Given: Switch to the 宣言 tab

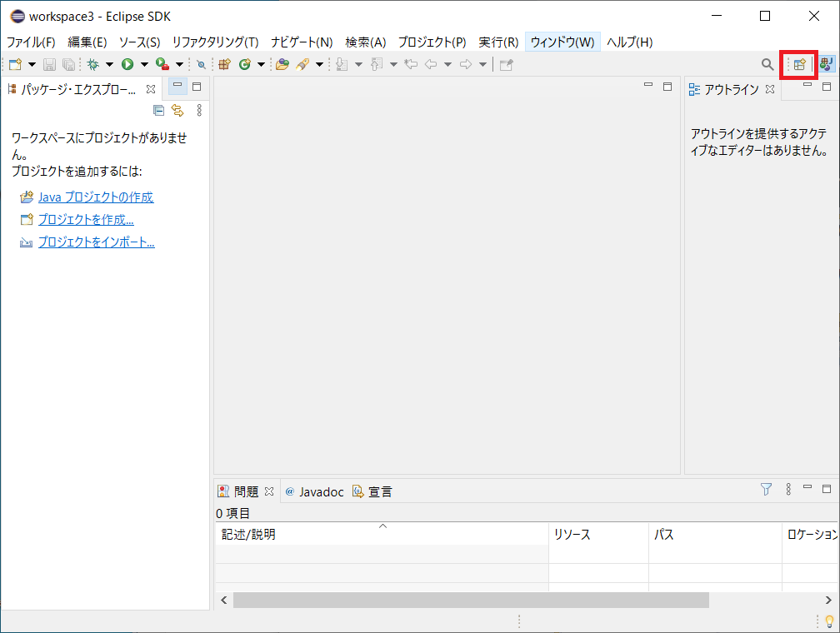Looking at the screenshot, I should coord(372,491).
